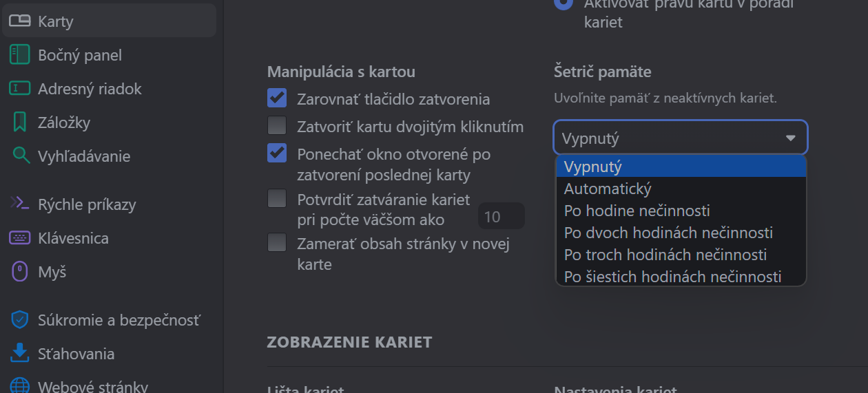The width and height of the screenshot is (868, 393).
Task: Click the Súkromie a bezpečnosť shield icon
Action: [20, 320]
